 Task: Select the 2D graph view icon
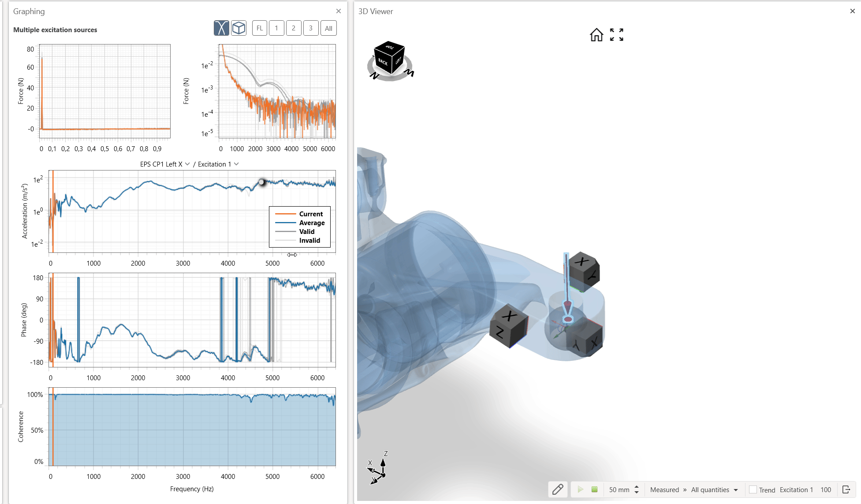(x=221, y=28)
